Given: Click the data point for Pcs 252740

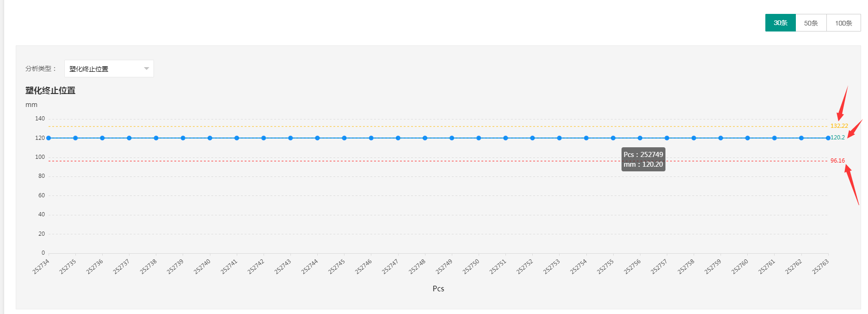Looking at the screenshot, I should click(210, 138).
